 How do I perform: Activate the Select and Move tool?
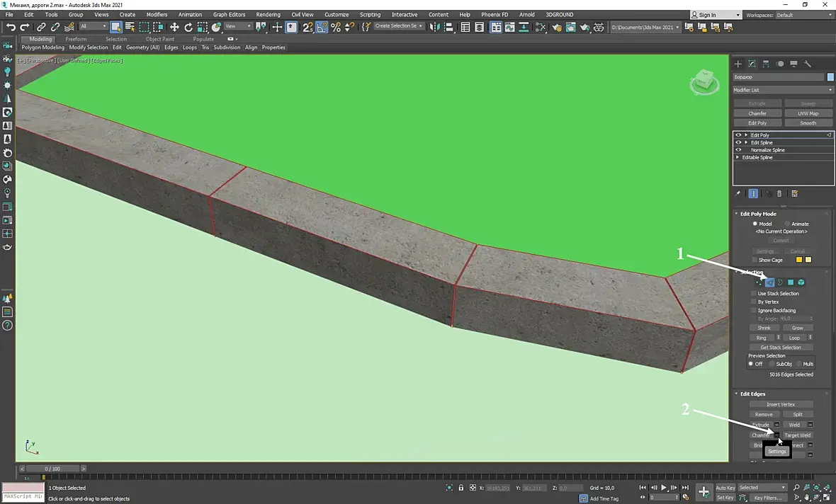(x=174, y=27)
